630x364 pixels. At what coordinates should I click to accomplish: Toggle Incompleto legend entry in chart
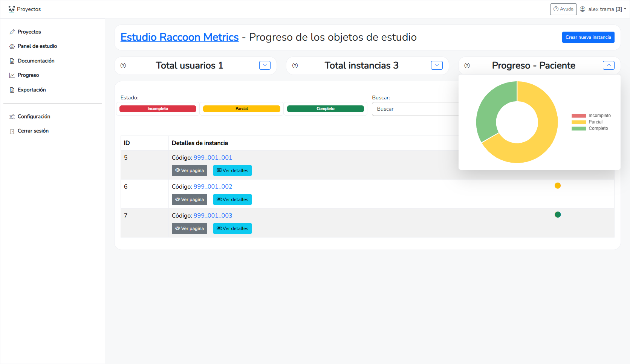pos(591,116)
